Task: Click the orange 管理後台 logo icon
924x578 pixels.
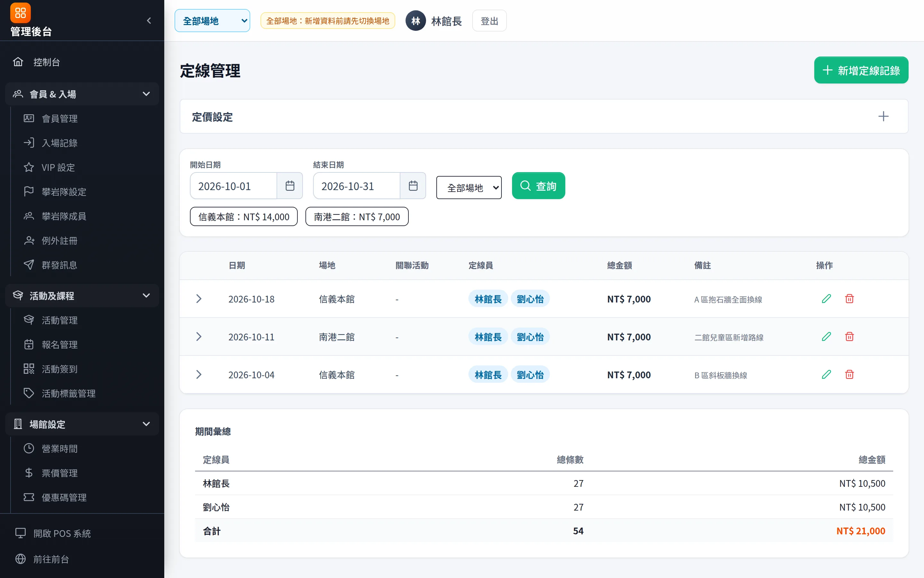Action: point(20,13)
